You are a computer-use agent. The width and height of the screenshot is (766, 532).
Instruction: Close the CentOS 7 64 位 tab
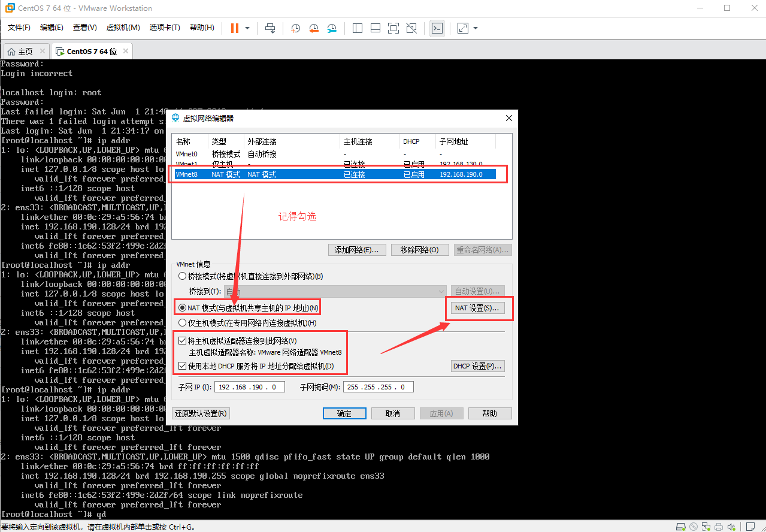click(x=126, y=52)
